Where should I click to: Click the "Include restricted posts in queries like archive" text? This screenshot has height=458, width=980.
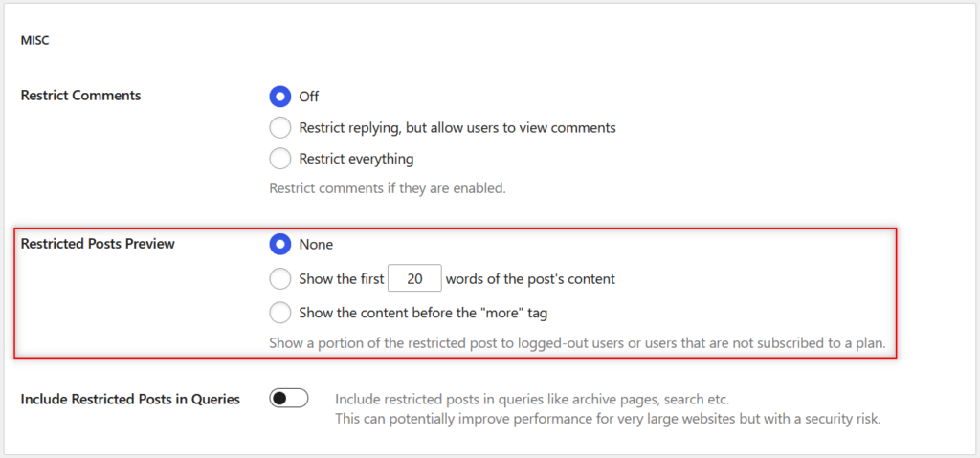(x=532, y=400)
